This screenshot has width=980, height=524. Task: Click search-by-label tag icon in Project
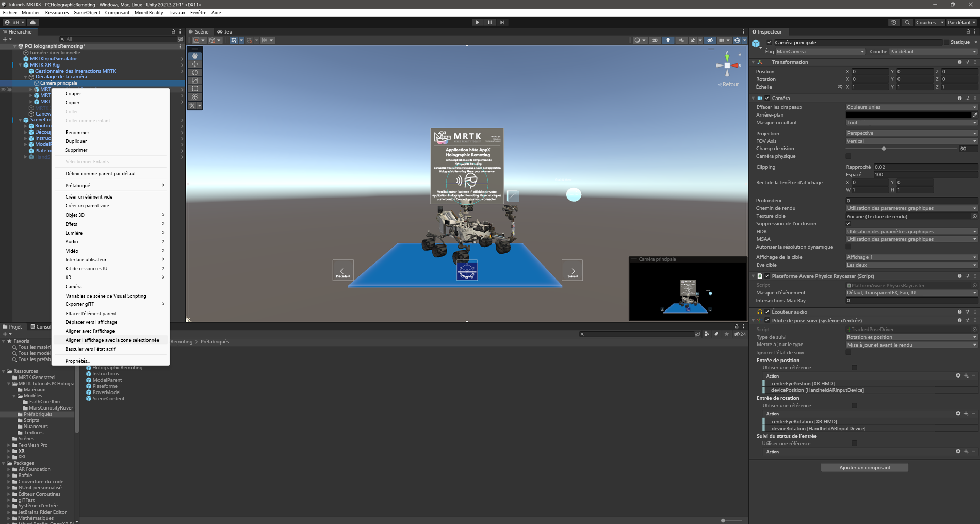click(x=716, y=334)
